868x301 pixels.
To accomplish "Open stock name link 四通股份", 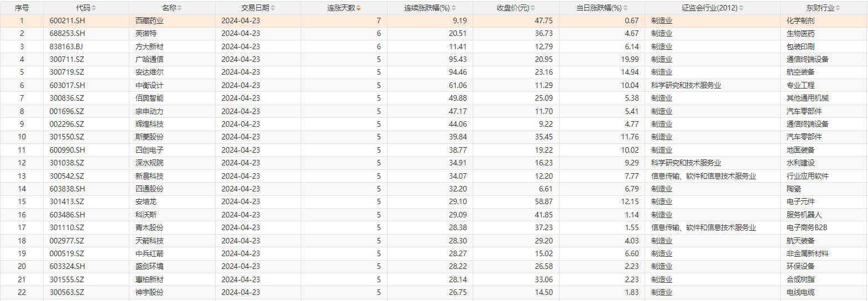I will pyautogui.click(x=149, y=189).
